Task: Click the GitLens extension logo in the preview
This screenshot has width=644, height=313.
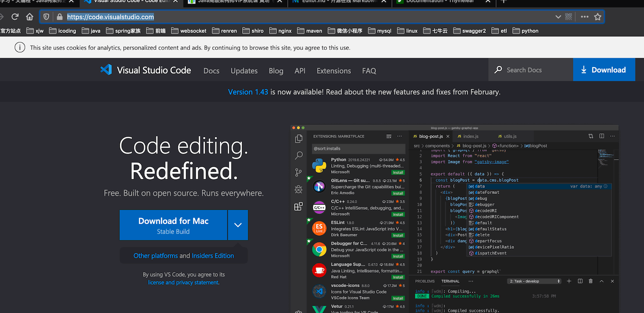Action: pyautogui.click(x=319, y=187)
